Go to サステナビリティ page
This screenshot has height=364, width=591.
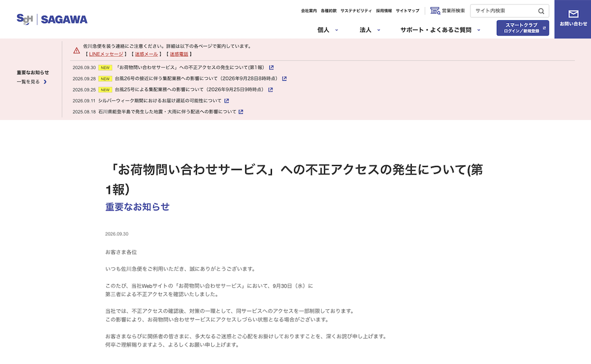click(356, 10)
